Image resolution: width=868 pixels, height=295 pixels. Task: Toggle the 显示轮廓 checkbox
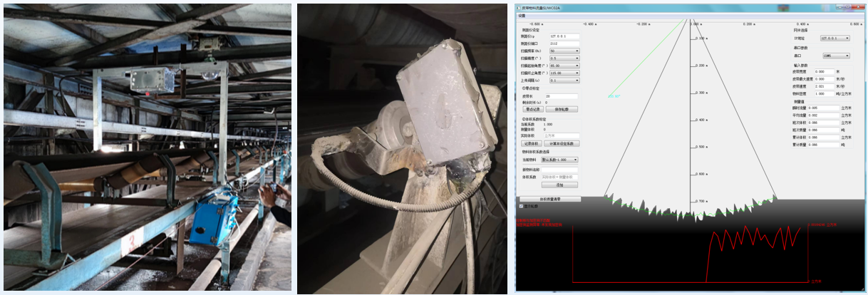522,206
